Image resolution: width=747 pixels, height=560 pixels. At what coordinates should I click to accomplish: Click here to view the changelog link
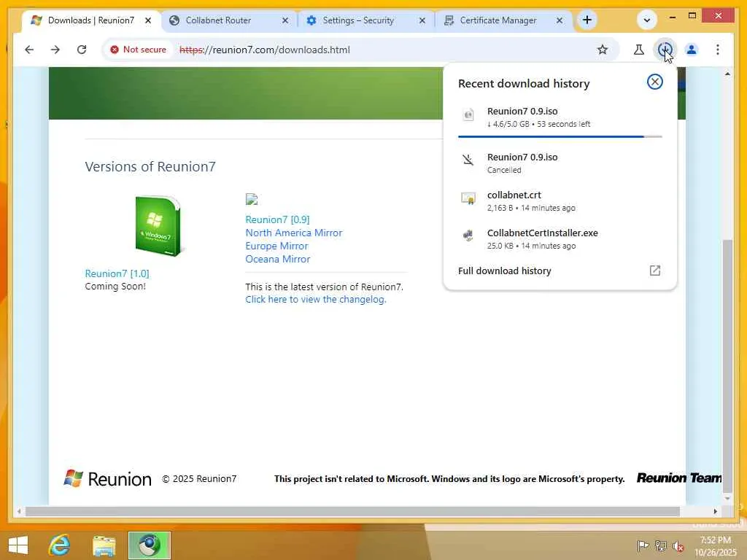(x=315, y=299)
